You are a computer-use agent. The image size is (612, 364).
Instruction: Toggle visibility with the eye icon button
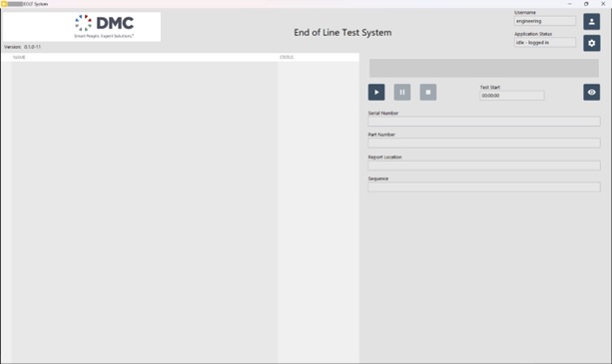(591, 93)
